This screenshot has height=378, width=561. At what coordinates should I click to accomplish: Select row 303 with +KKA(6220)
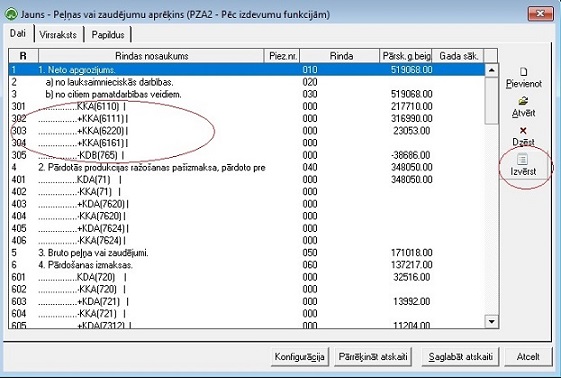tap(247, 131)
